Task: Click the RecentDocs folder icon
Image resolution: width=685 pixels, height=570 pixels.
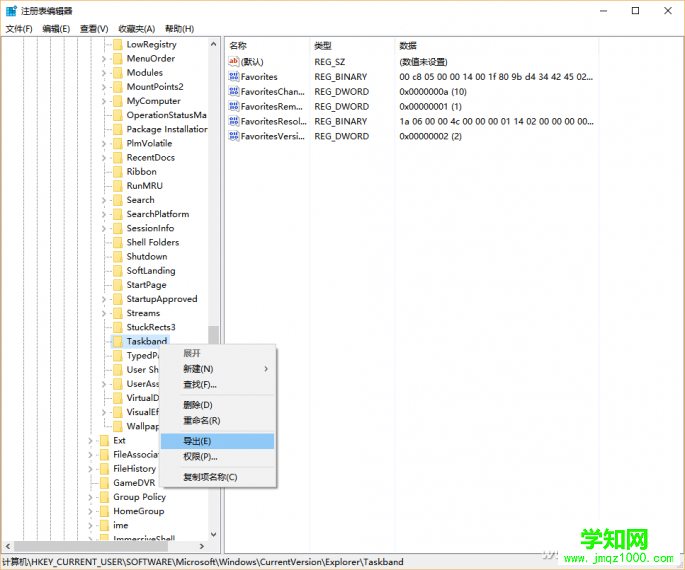Action: [118, 158]
